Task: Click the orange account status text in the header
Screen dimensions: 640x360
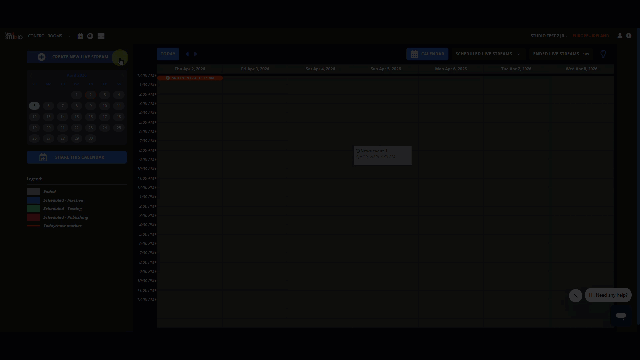Action: (591, 36)
